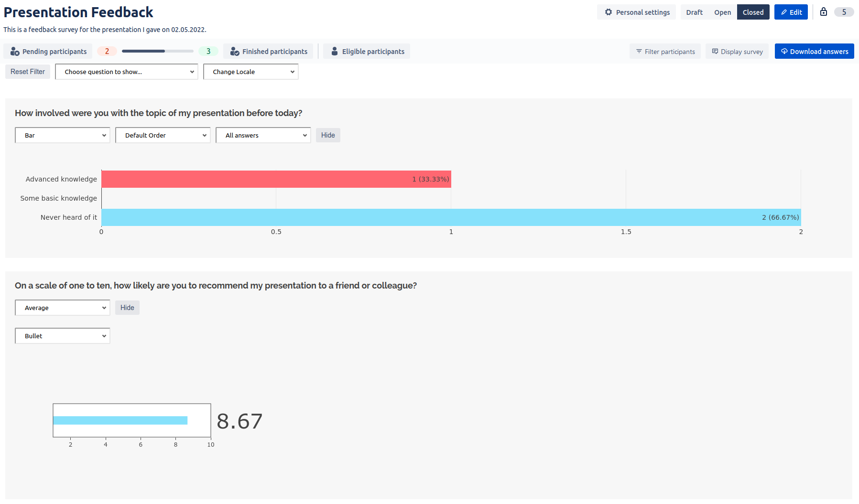Set survey status to Open
Viewport: 859px width, 504px height.
pyautogui.click(x=722, y=12)
